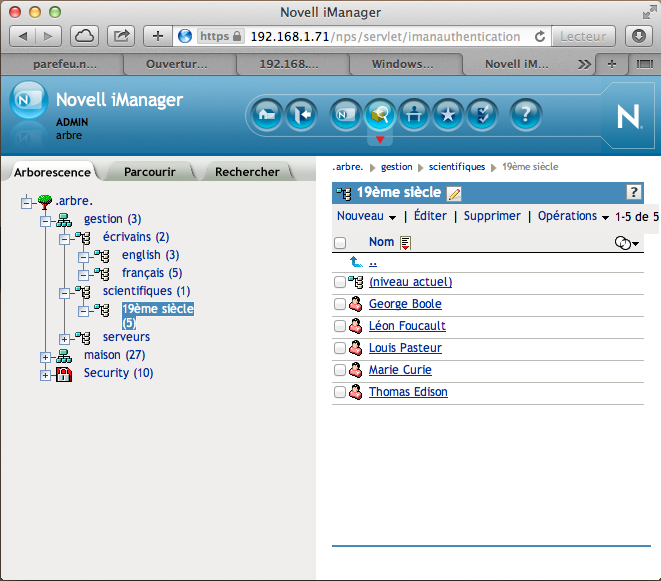Screen dimensions: 661x581
Task: Click the Exit/logout arrow icon
Action: click(301, 114)
